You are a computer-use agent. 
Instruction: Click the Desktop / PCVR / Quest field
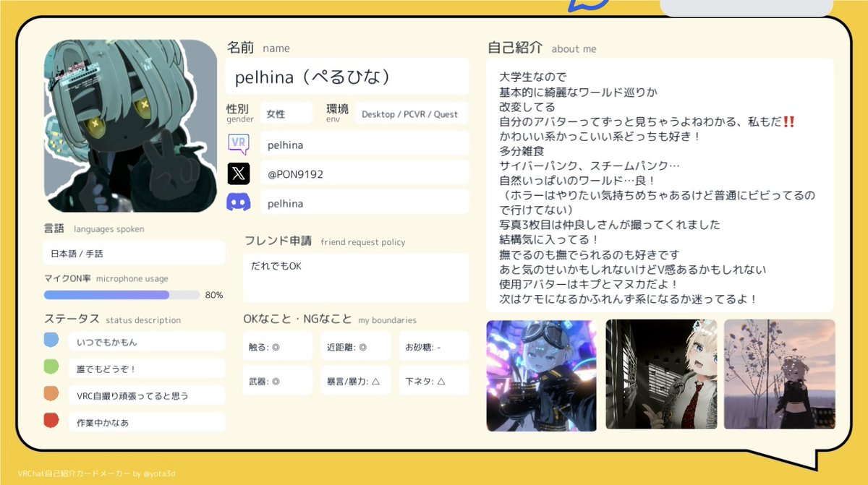coord(412,113)
